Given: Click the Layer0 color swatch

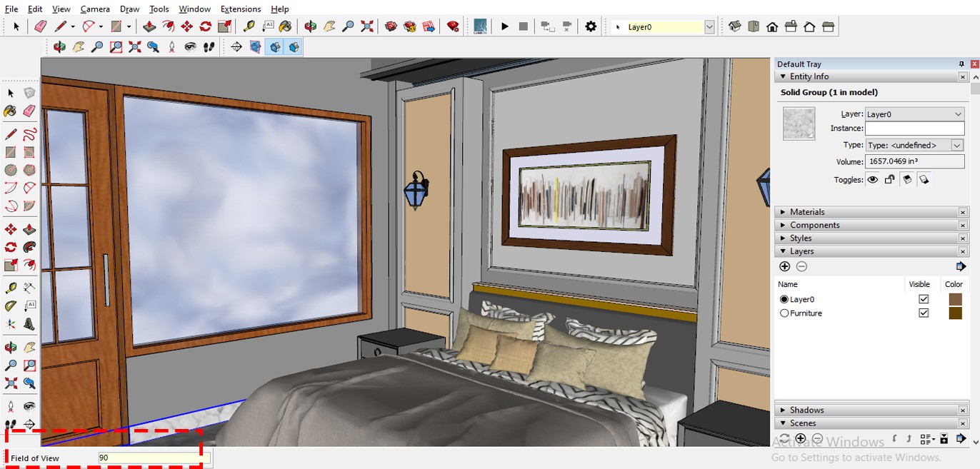Looking at the screenshot, I should click(x=955, y=299).
